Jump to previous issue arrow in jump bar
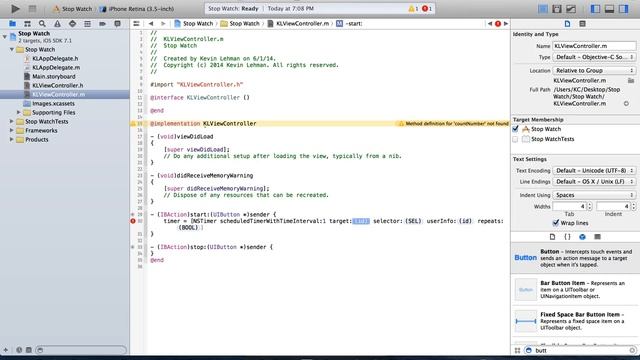Image resolution: width=640 pixels, height=360 pixels. 490,24
